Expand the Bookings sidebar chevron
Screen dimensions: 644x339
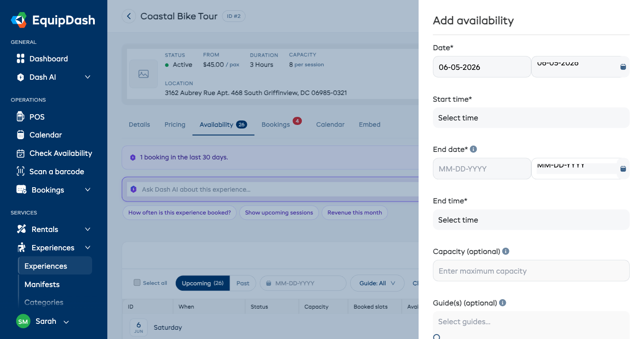[88, 190]
